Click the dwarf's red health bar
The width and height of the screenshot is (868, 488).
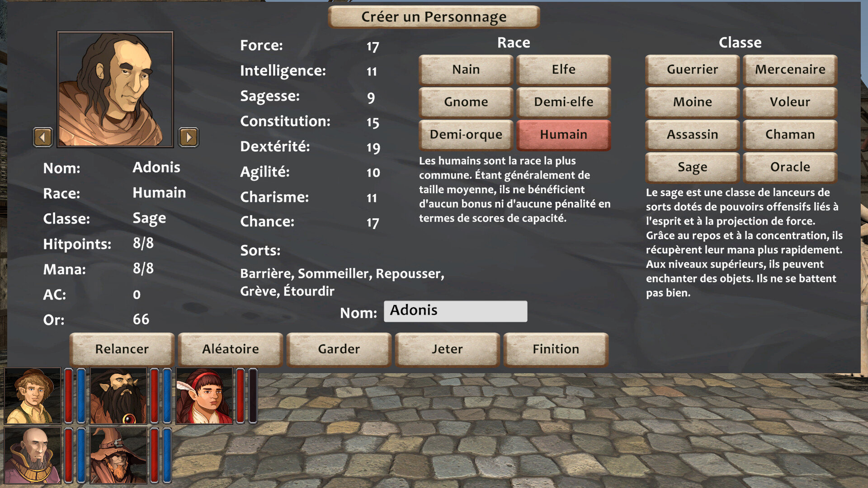pos(155,396)
